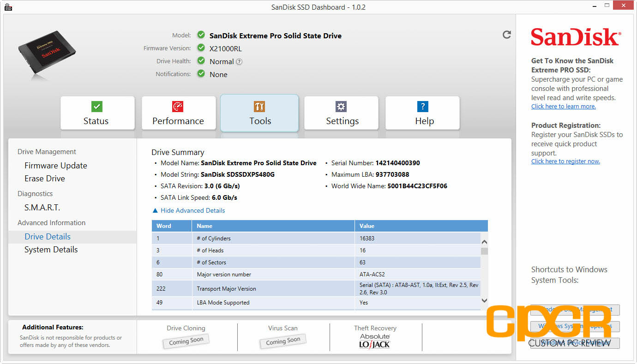Open System Details in the sidebar
Viewport: 637px width, 364px height.
tap(51, 250)
